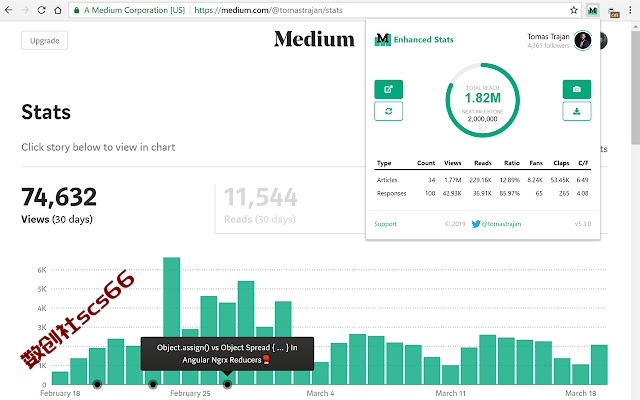This screenshot has width=640, height=400.
Task: Click the Views column header in popup
Action: click(x=452, y=163)
